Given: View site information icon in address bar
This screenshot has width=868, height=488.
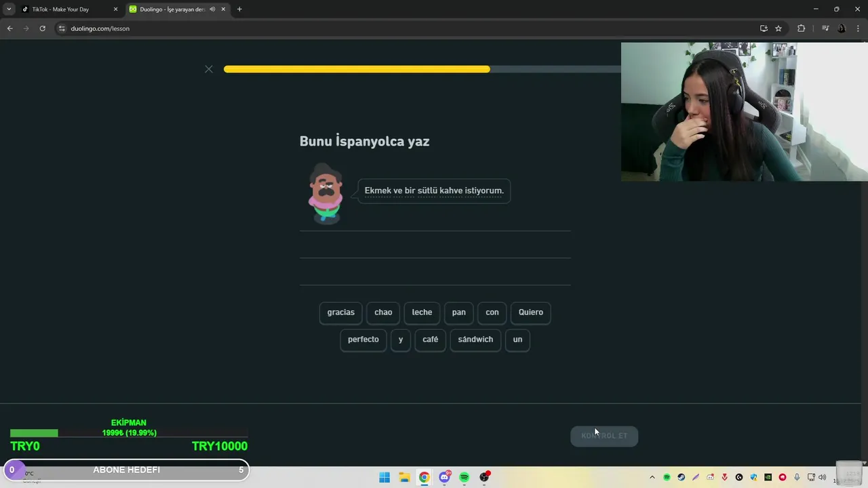Looking at the screenshot, I should pos(62,28).
